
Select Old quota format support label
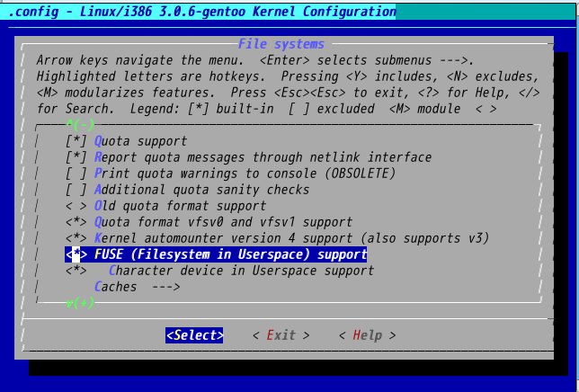point(180,206)
